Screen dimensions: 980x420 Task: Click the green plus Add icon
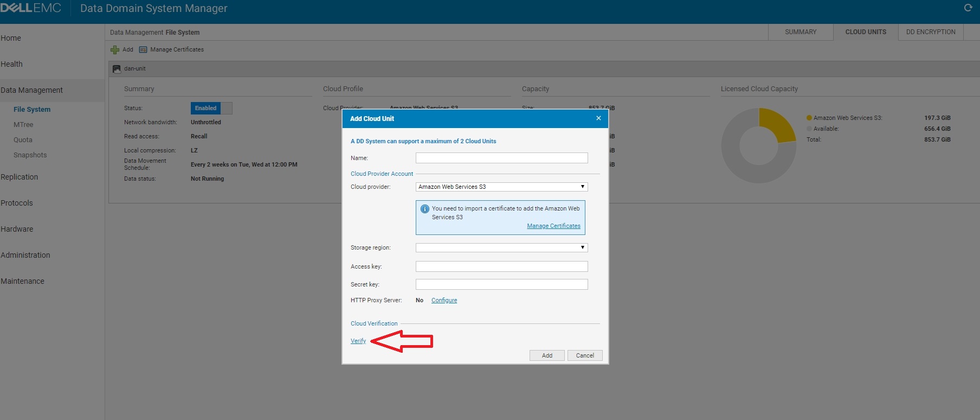pos(115,50)
